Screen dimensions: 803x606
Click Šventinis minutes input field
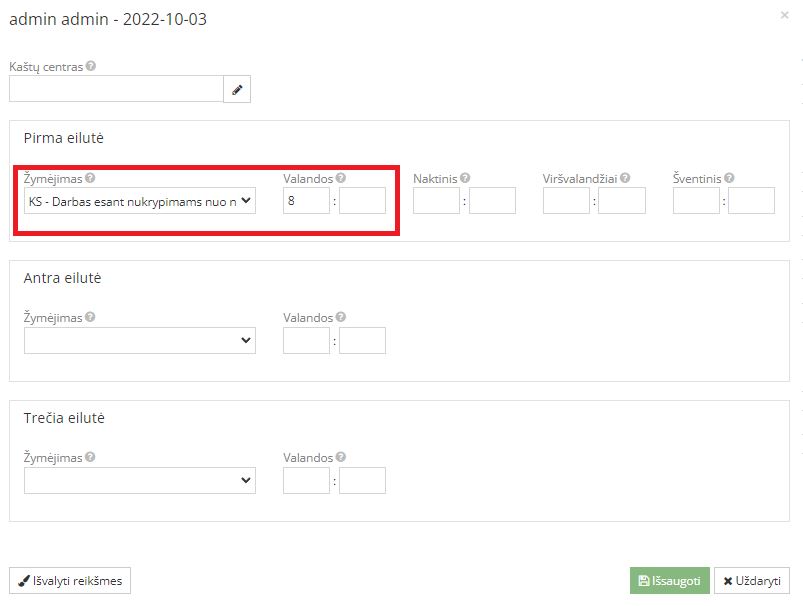pos(751,201)
